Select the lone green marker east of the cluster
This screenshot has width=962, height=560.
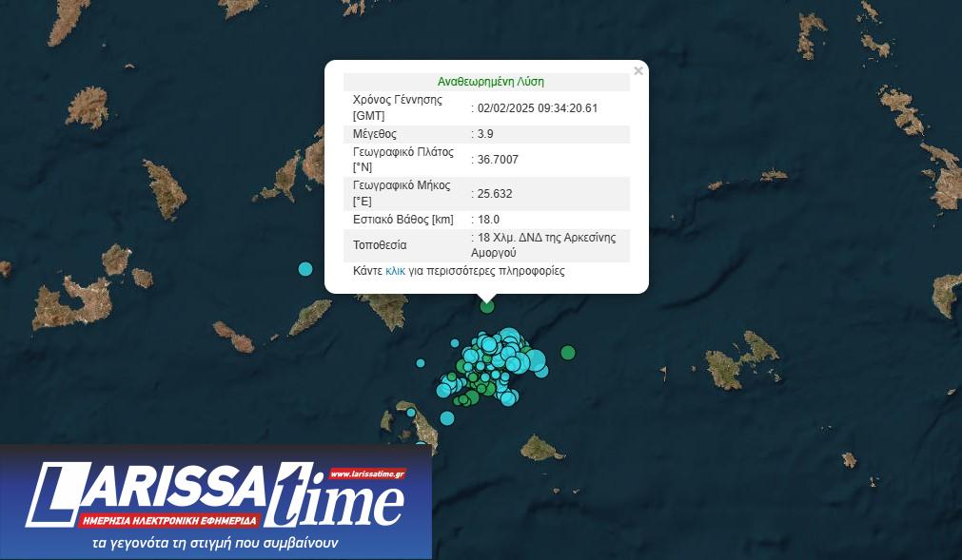(568, 353)
